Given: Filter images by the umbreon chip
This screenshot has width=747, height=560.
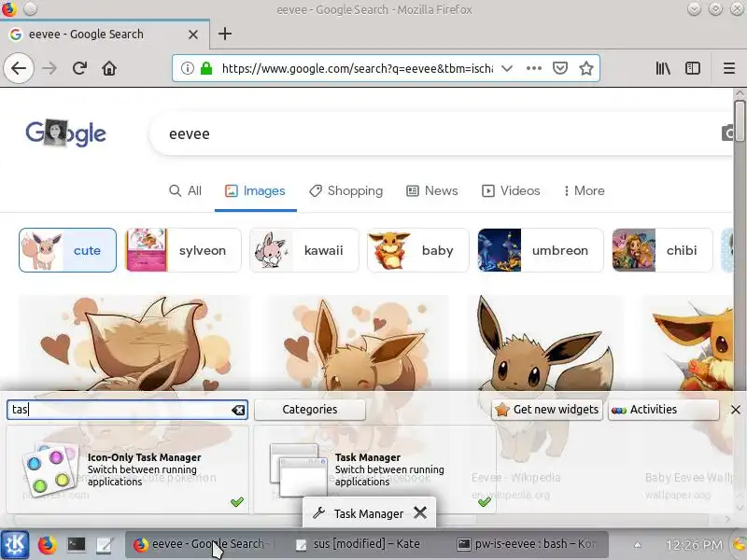Looking at the screenshot, I should 541,250.
